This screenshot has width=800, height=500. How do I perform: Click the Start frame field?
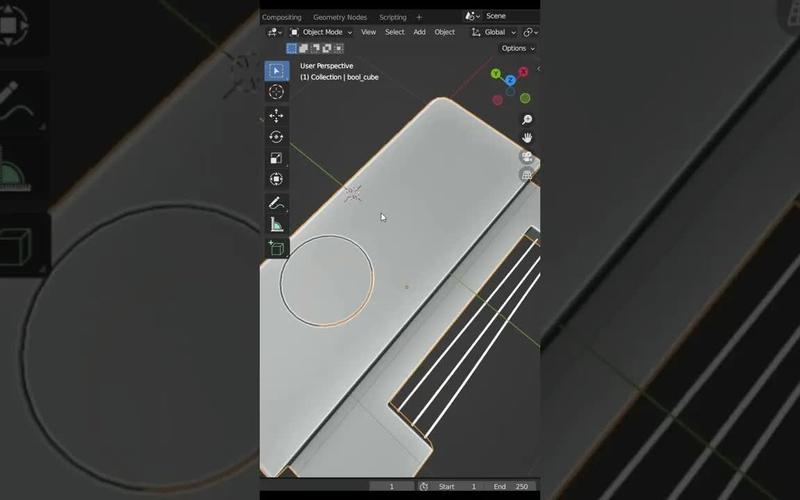[x=457, y=487]
